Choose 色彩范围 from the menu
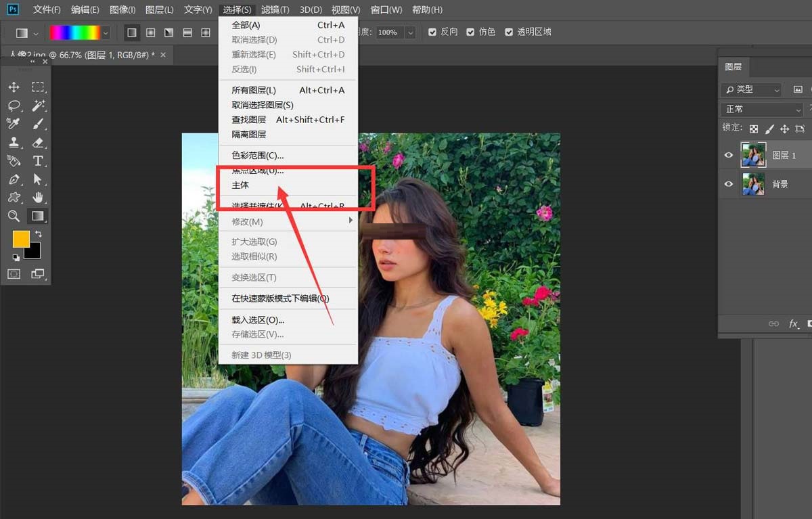Screen dimensions: 812x519 (256, 155)
